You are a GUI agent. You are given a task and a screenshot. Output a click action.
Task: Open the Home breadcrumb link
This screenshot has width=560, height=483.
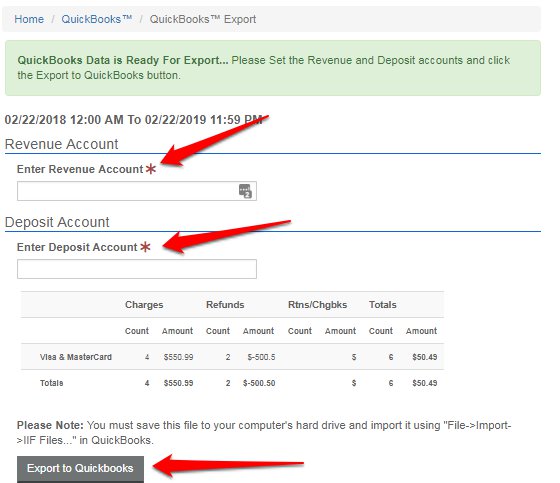pos(29,19)
